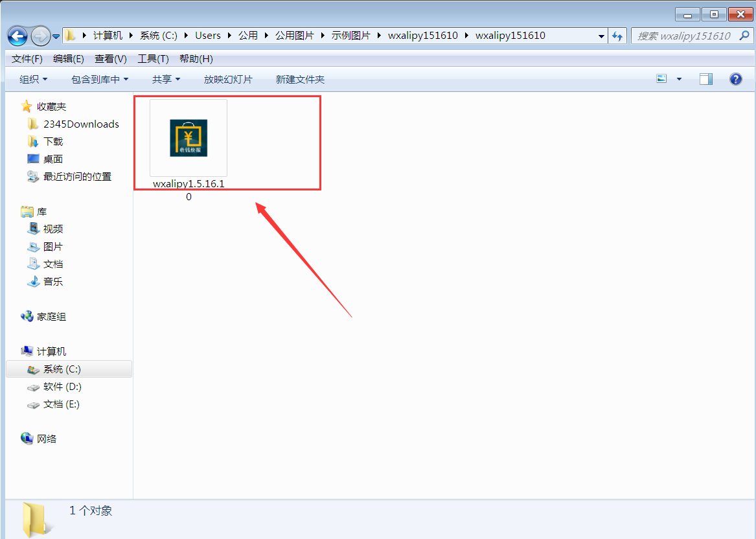Viewport: 756px width, 539px height.
Task: Open the 图片 library
Action: [x=53, y=246]
